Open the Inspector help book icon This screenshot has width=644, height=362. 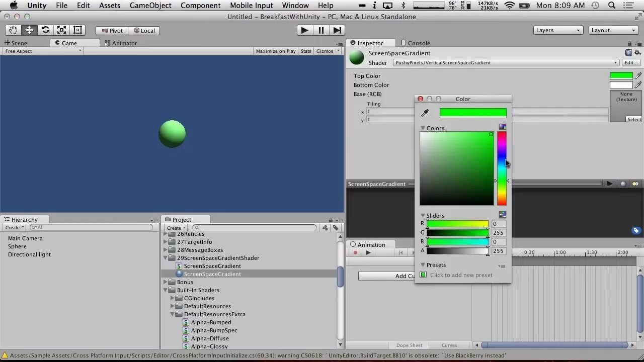[x=628, y=52]
